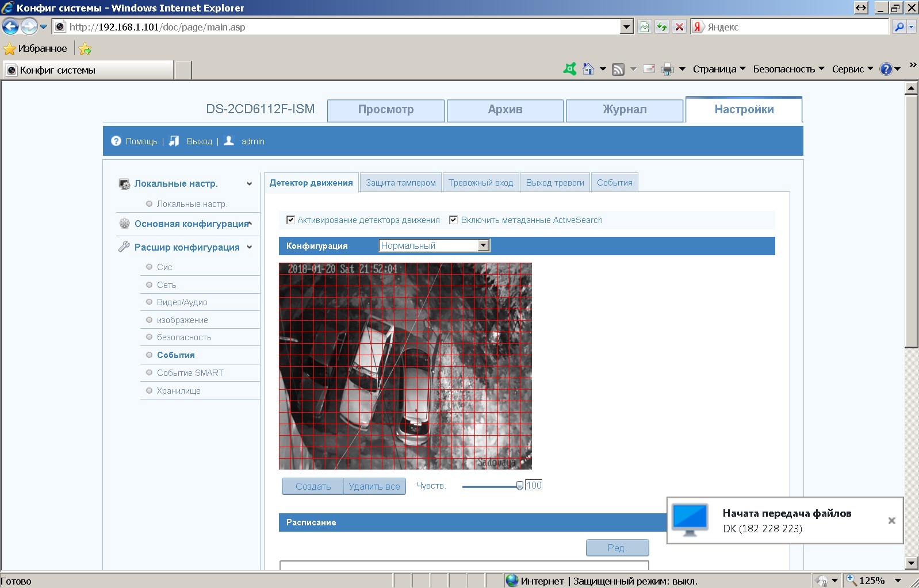Click the admin user icon

(229, 141)
